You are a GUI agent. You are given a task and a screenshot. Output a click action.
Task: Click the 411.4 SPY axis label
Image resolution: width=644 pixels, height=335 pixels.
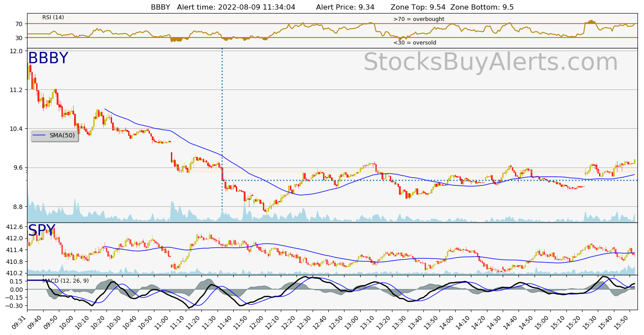point(15,250)
